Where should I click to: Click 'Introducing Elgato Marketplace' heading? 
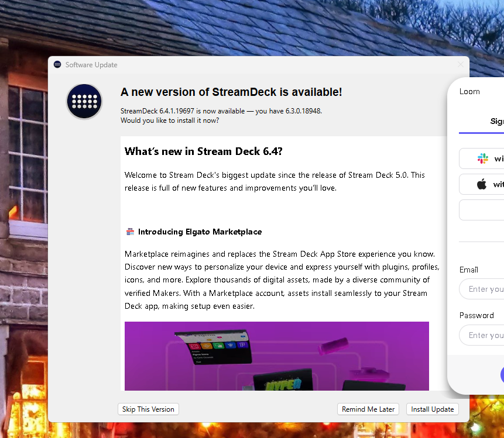[x=200, y=232]
